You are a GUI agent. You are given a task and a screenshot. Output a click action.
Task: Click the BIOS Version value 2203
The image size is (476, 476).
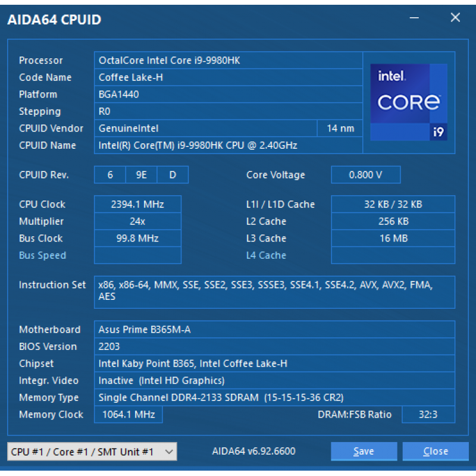pyautogui.click(x=274, y=346)
